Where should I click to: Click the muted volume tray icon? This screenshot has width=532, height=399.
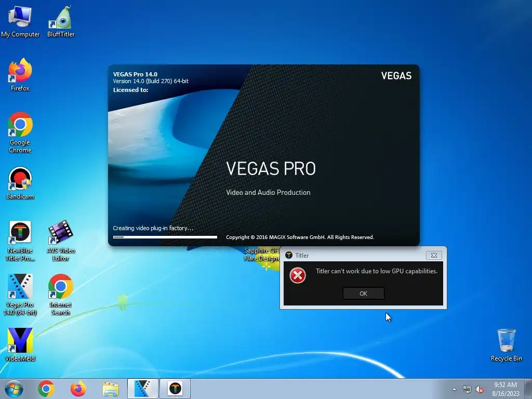[480, 389]
